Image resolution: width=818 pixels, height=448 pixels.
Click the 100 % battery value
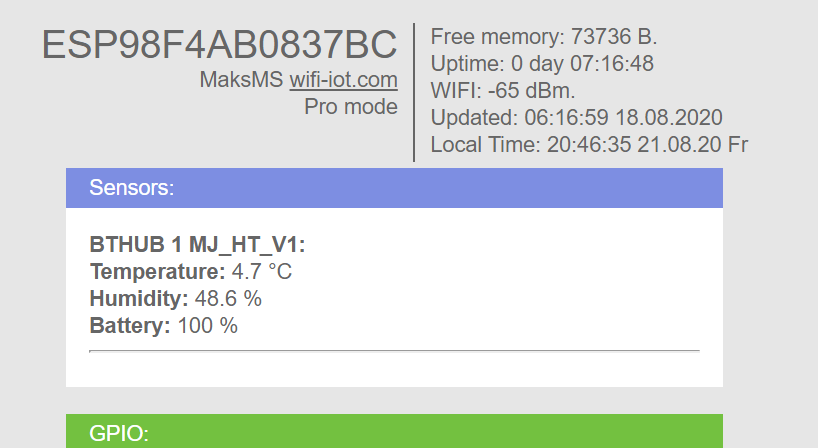pos(208,325)
